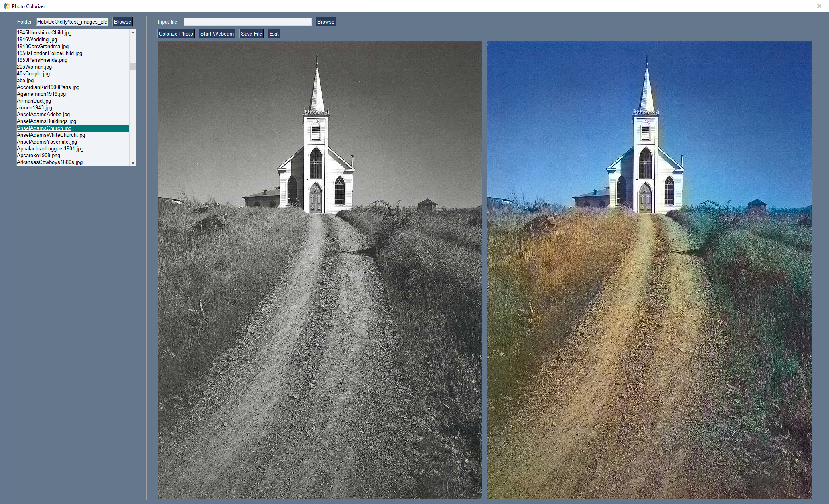The image size is (829, 504).
Task: Select airmen1943.jpg in the file list
Action: tap(73, 107)
